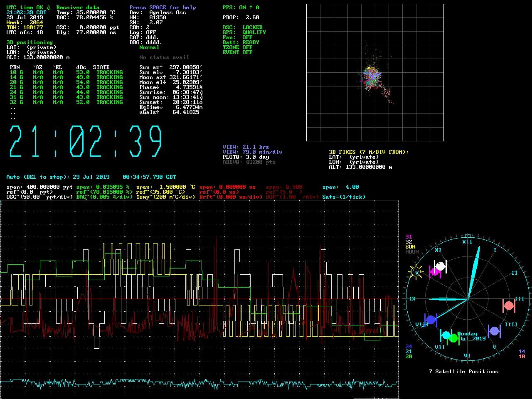This screenshot has height=399, width=532.
Task: Click the cyan satellite 21 marker
Action: 446,335
